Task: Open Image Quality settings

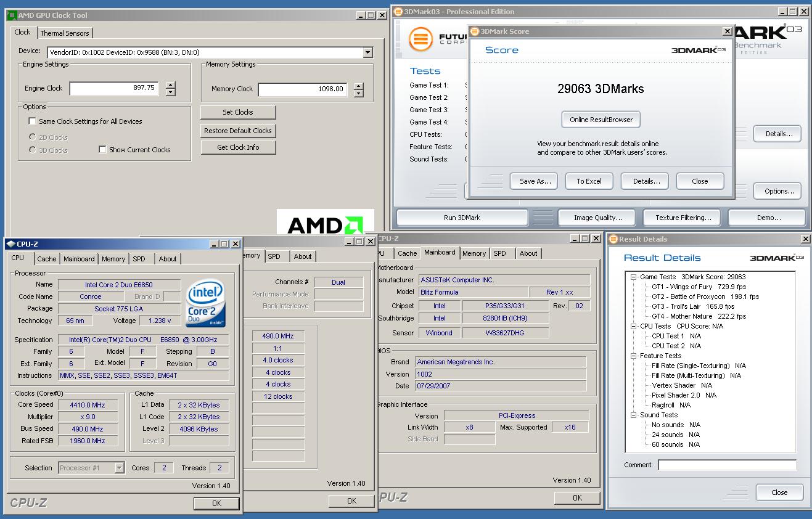Action: (598, 218)
